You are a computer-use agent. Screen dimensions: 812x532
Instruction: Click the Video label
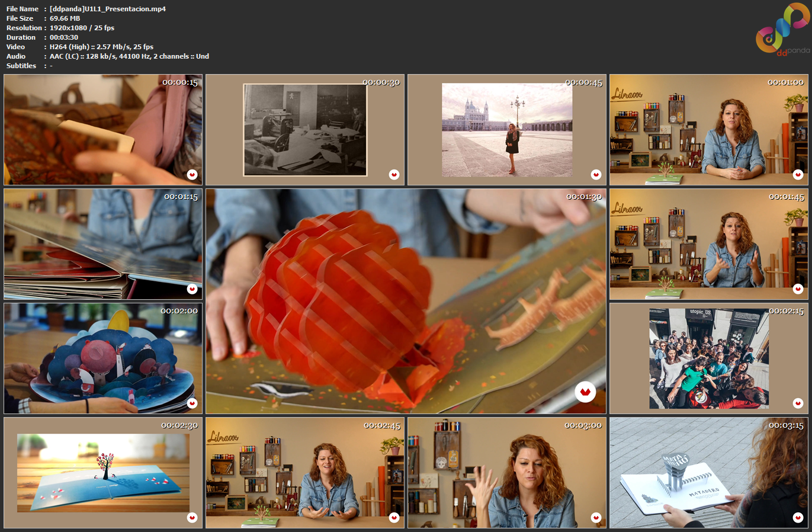pyautogui.click(x=16, y=47)
